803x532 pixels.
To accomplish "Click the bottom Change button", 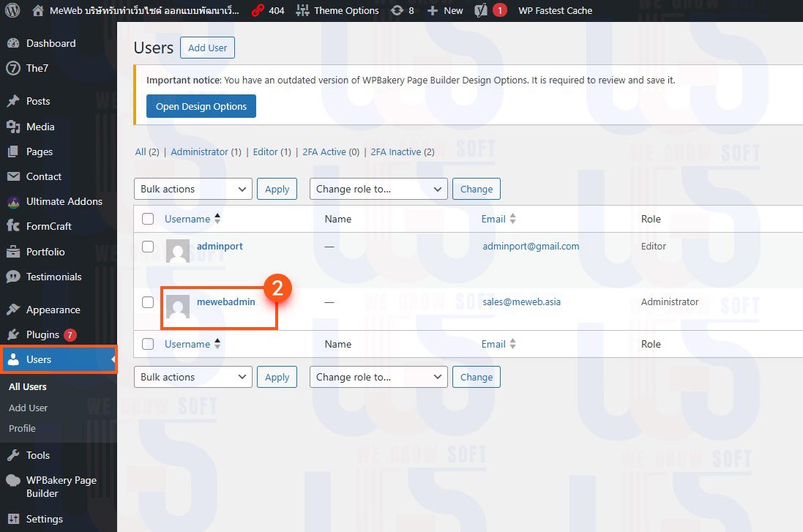I will click(x=477, y=377).
